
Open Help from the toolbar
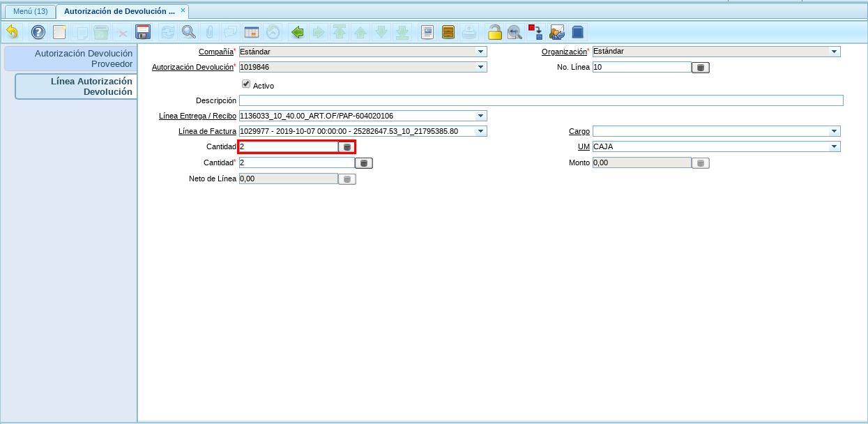pos(38,32)
